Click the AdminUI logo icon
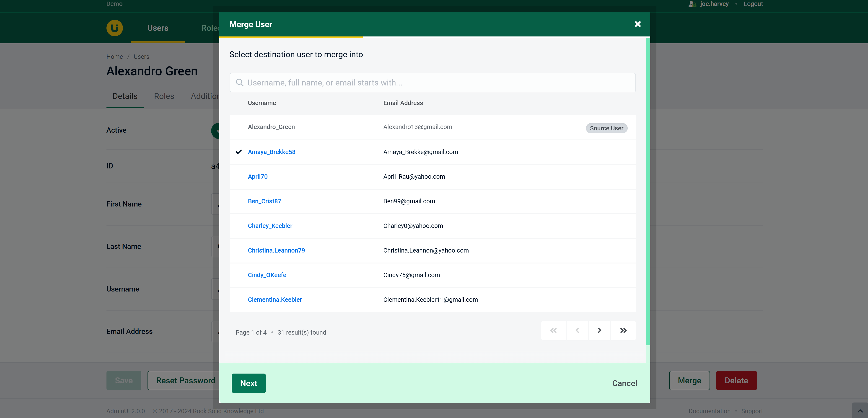 click(114, 28)
